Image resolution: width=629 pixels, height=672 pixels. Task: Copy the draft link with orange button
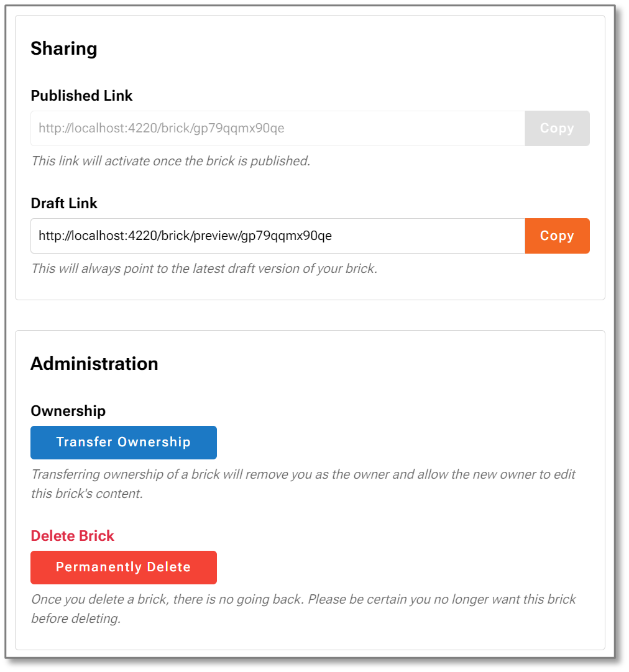(x=557, y=236)
